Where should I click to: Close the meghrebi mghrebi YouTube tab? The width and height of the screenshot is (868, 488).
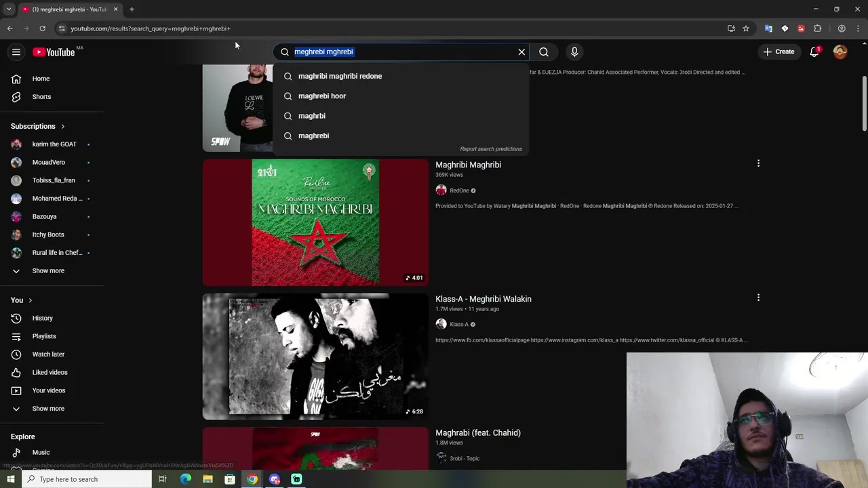pyautogui.click(x=115, y=9)
